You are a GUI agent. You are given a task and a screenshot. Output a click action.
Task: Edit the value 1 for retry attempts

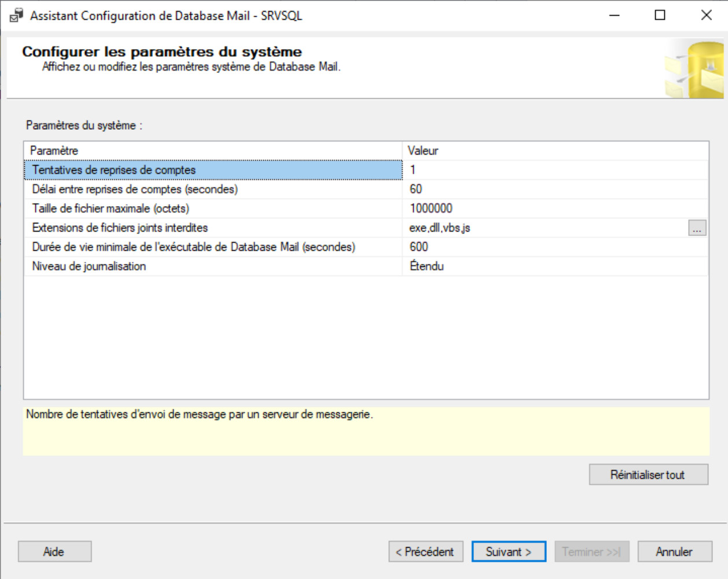(554, 170)
